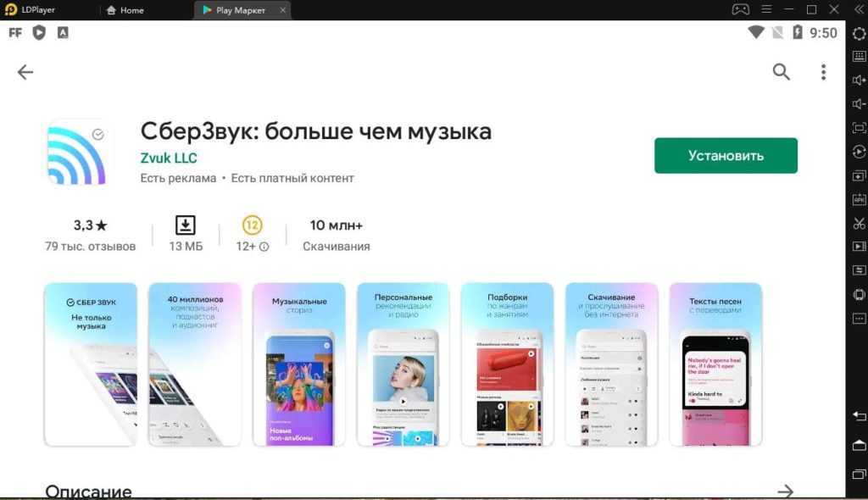Open Play Market search magnifier

(781, 72)
